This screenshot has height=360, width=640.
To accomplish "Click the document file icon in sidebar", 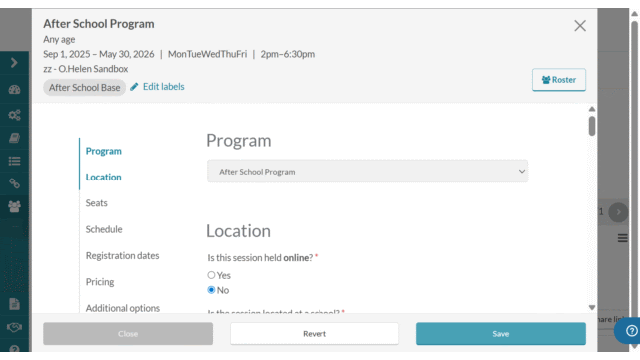I will click(x=14, y=304).
